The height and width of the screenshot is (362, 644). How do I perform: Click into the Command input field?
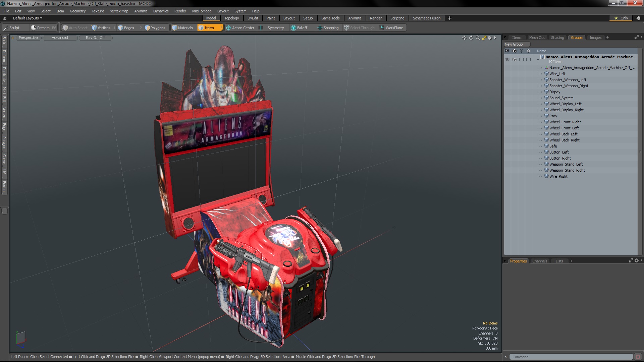pyautogui.click(x=571, y=357)
